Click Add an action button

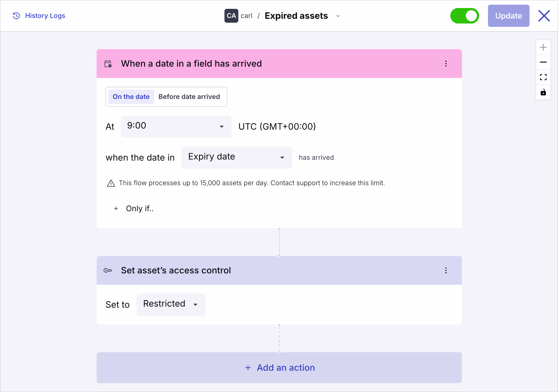(279, 367)
